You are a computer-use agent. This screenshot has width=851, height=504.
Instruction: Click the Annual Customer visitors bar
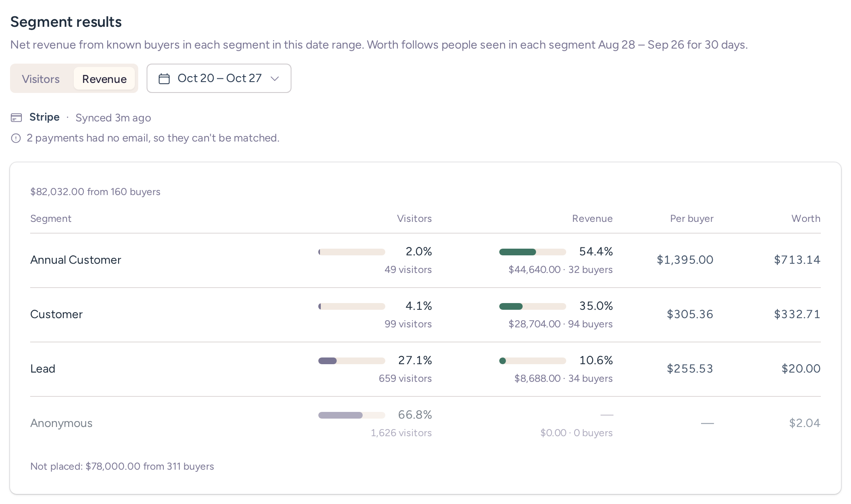pos(352,252)
